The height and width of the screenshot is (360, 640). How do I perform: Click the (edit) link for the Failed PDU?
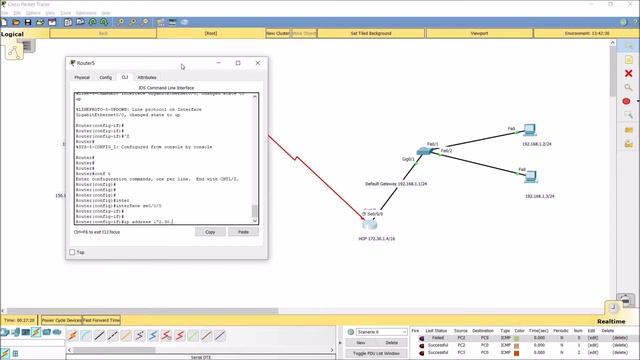(x=593, y=338)
